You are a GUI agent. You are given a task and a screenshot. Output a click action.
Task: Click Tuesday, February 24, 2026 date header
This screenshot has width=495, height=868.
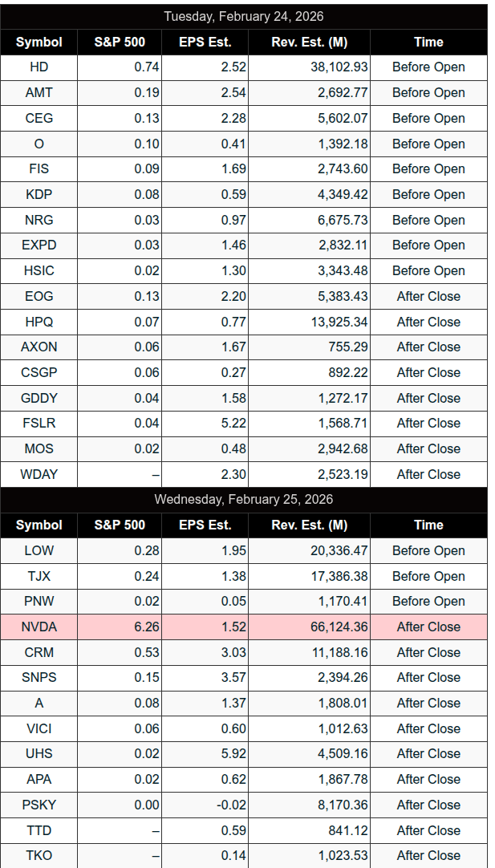click(244, 16)
